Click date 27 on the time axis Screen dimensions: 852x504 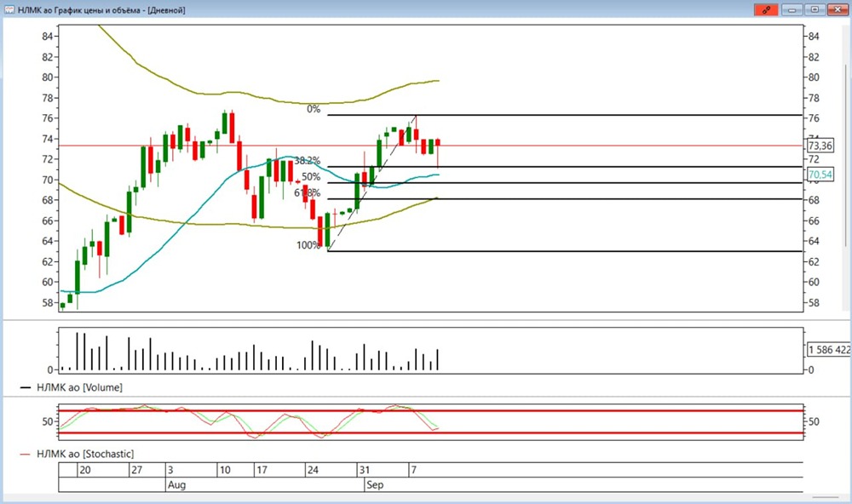[136, 470]
